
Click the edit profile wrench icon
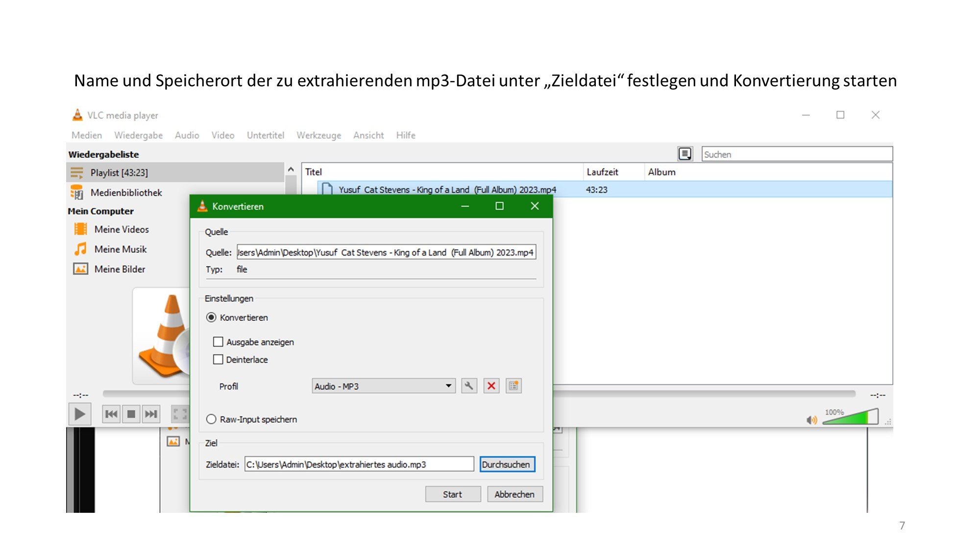click(x=469, y=386)
